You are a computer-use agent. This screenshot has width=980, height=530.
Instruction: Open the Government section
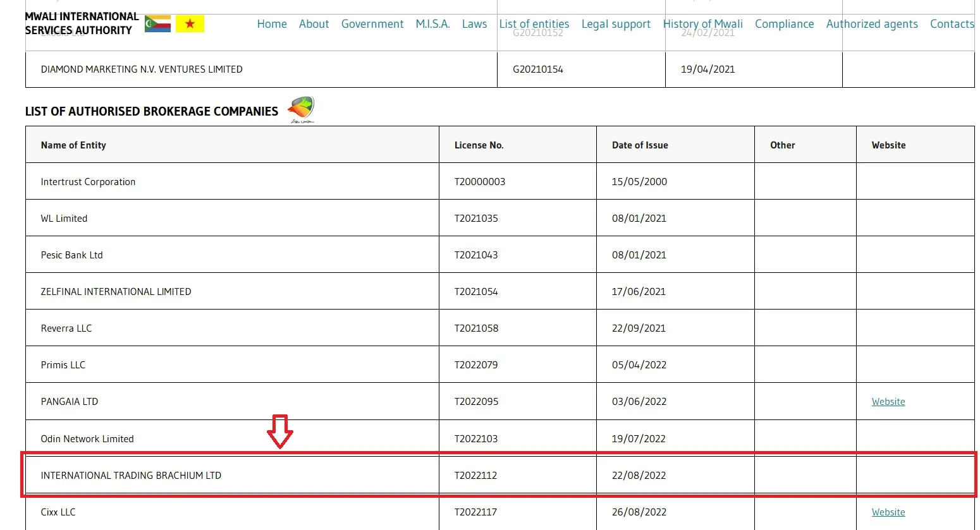click(372, 24)
